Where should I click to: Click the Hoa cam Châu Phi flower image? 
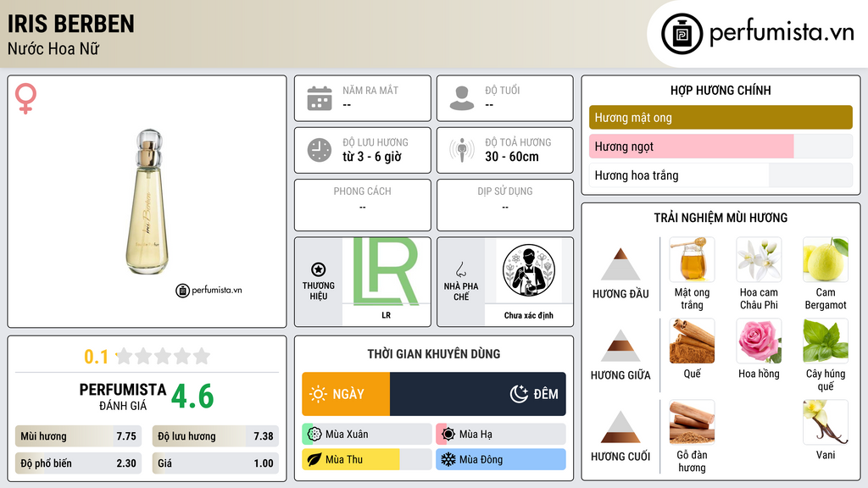(759, 259)
